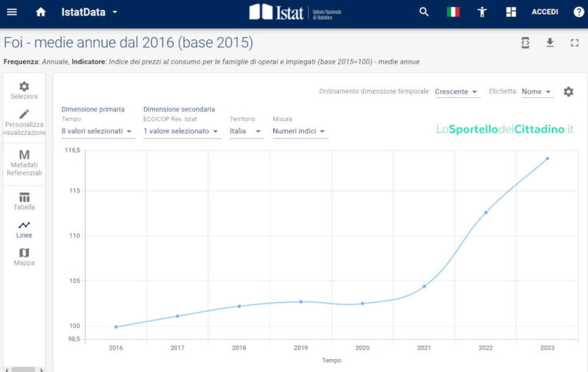This screenshot has width=588, height=372.
Task: Open the hamburger menu icon
Action: pos(12,11)
